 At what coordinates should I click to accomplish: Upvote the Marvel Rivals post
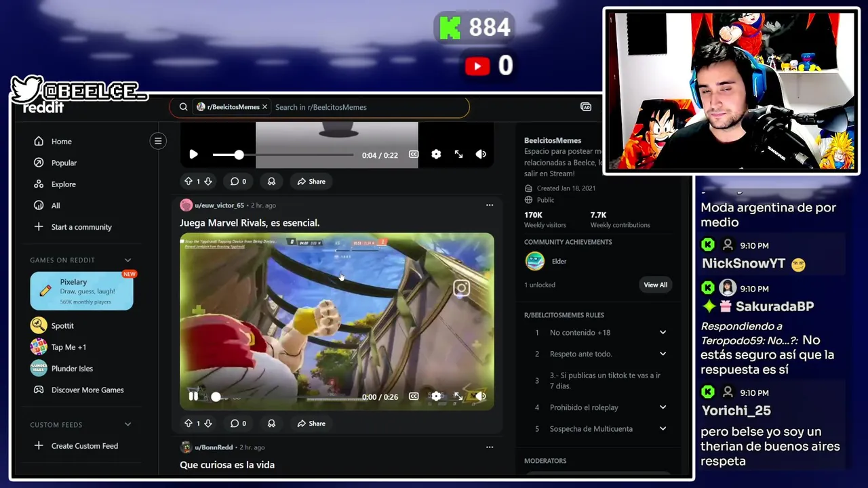pos(189,423)
